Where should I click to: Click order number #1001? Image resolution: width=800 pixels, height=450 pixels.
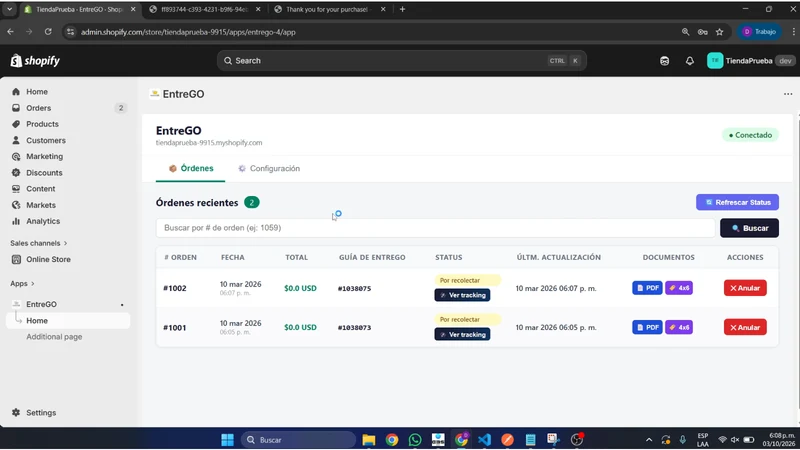[x=174, y=328]
